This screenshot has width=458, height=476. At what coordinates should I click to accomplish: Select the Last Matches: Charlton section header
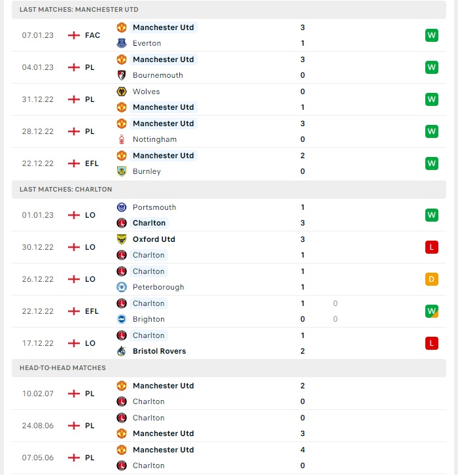pyautogui.click(x=229, y=190)
